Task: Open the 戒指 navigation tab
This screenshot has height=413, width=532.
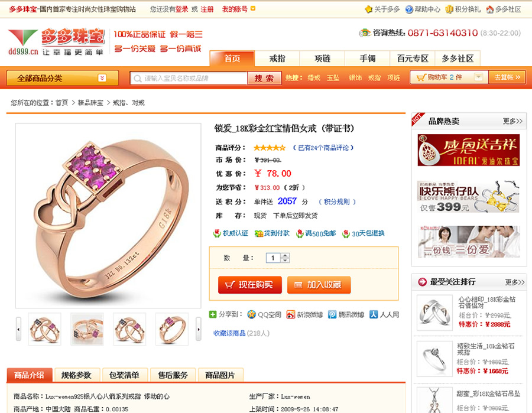Action: (277, 58)
